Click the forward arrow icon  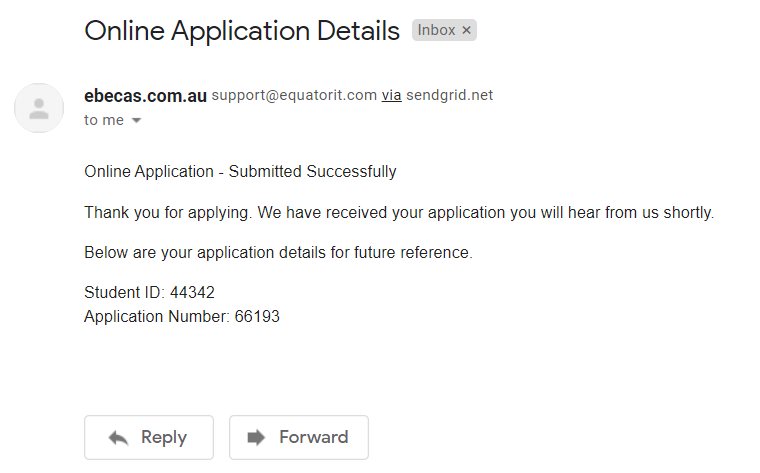tap(256, 437)
